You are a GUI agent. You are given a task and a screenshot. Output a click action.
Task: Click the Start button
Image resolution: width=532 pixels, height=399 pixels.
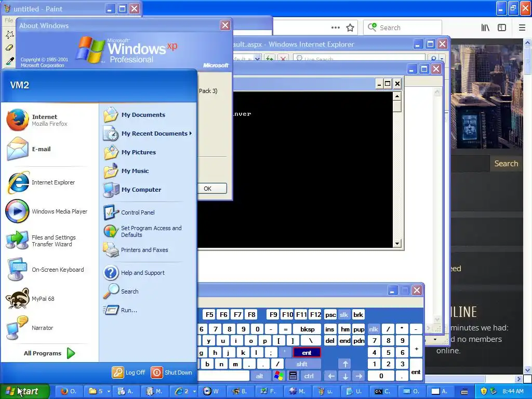[24, 391]
